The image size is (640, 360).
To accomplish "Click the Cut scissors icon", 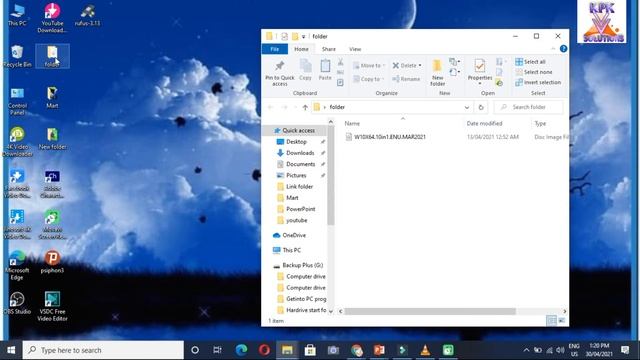I will tap(340, 62).
